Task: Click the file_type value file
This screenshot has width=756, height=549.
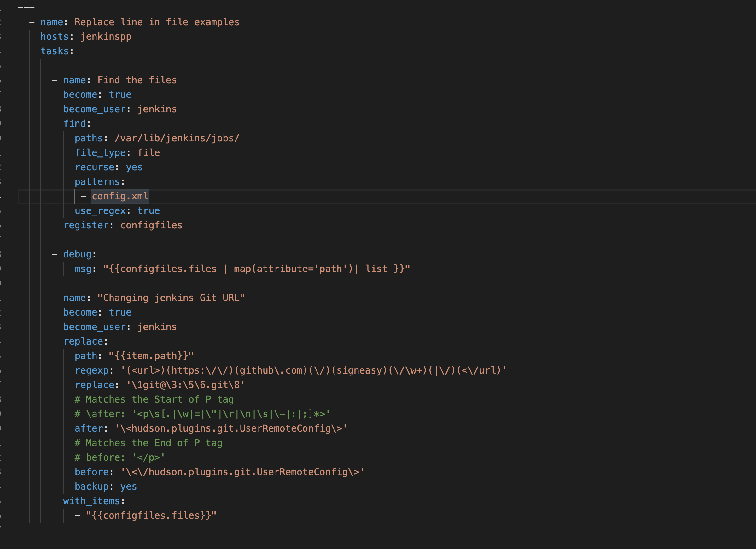Action: pyautogui.click(x=149, y=152)
